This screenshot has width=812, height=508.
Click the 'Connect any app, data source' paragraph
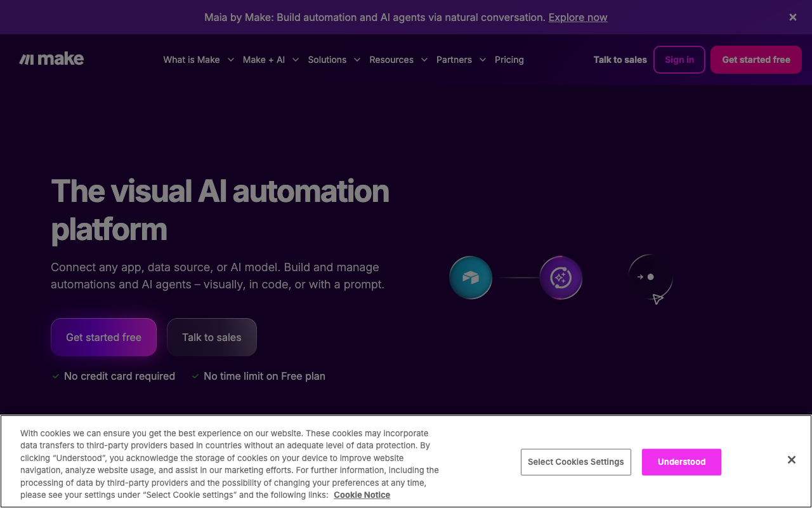click(218, 276)
